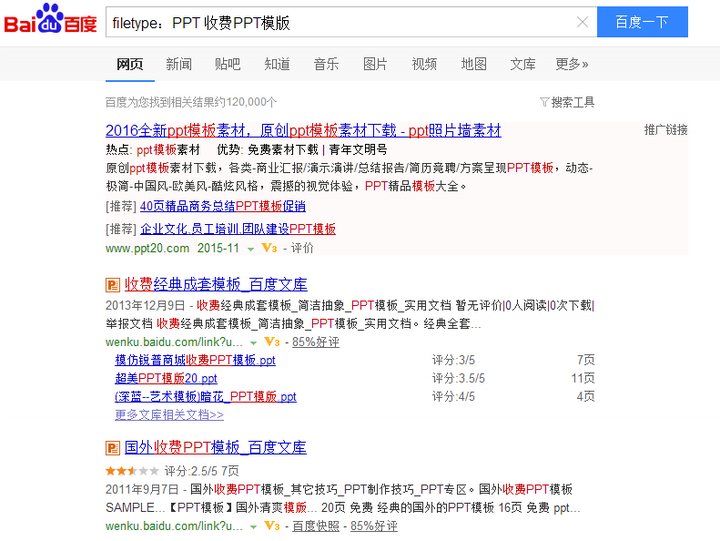720x541 pixels.
Task: Click the 百度一下 search button
Action: [x=642, y=22]
